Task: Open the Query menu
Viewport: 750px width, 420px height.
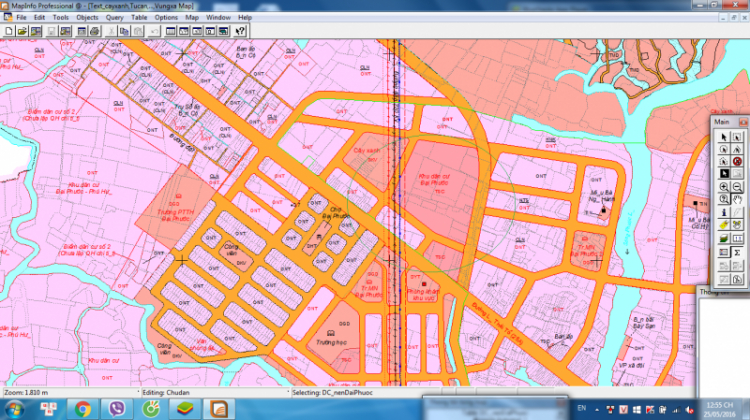Action: (x=115, y=17)
